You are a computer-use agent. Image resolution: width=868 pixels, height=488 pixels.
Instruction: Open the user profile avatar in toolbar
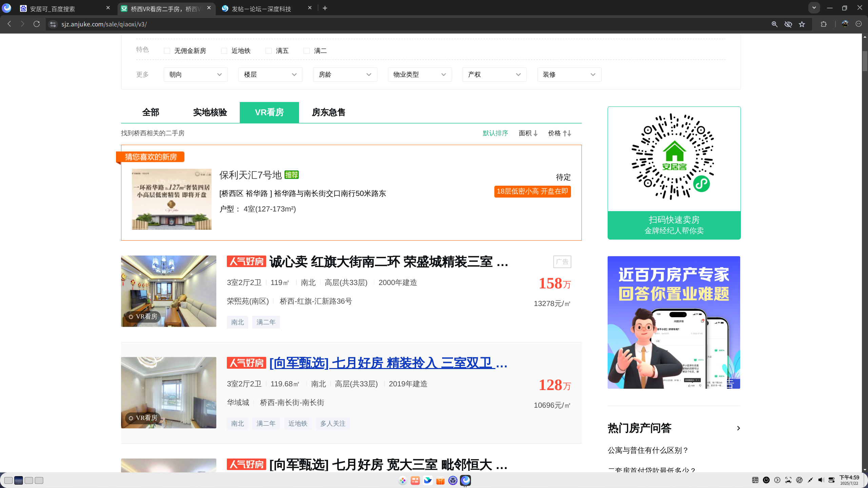click(845, 24)
